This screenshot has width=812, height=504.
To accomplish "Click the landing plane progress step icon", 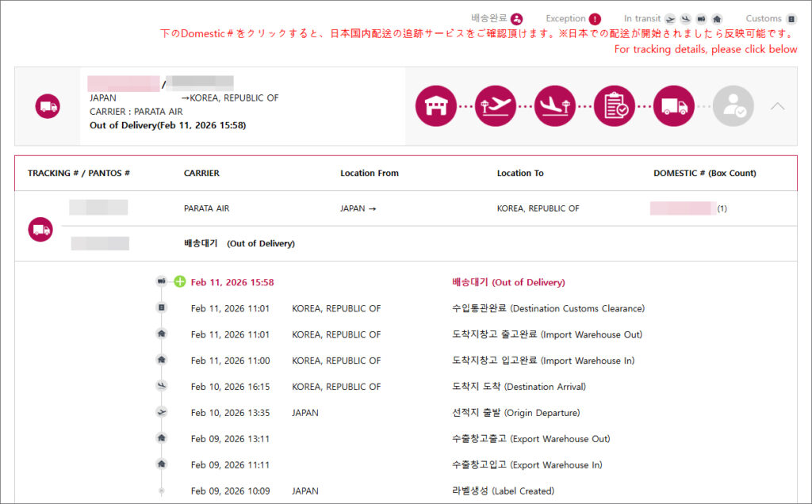I will pos(555,106).
